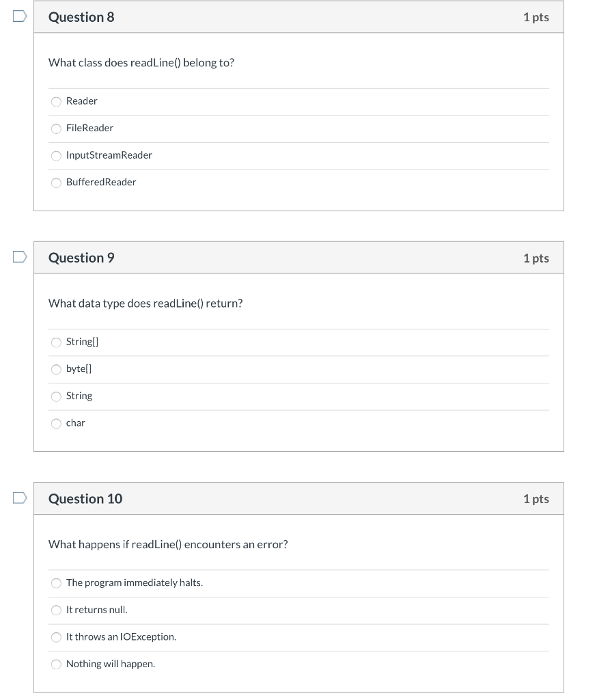The image size is (597, 700).
Task: Click the flag marker beside Question 10
Action: (20, 497)
